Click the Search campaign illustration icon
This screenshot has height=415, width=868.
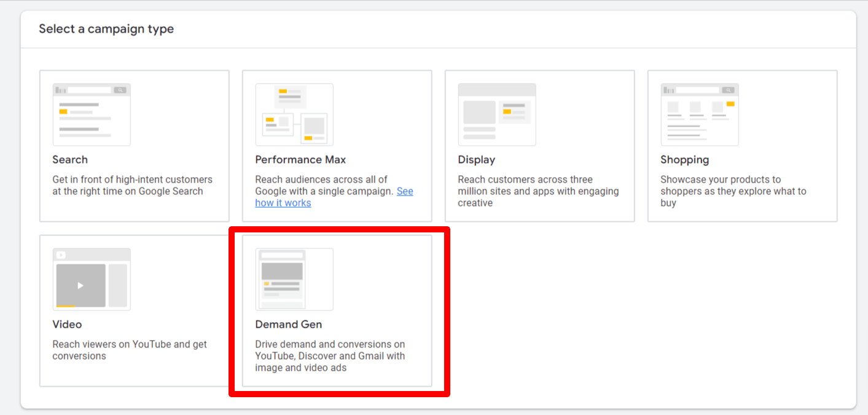[x=92, y=114]
